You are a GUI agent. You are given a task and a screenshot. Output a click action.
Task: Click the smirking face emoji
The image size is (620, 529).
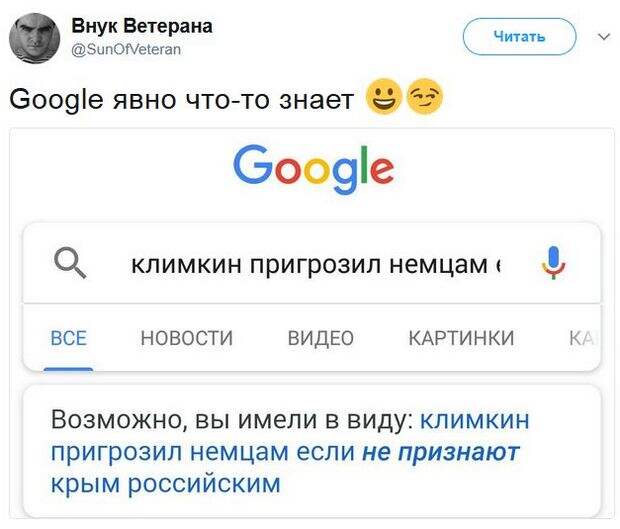coord(425,97)
